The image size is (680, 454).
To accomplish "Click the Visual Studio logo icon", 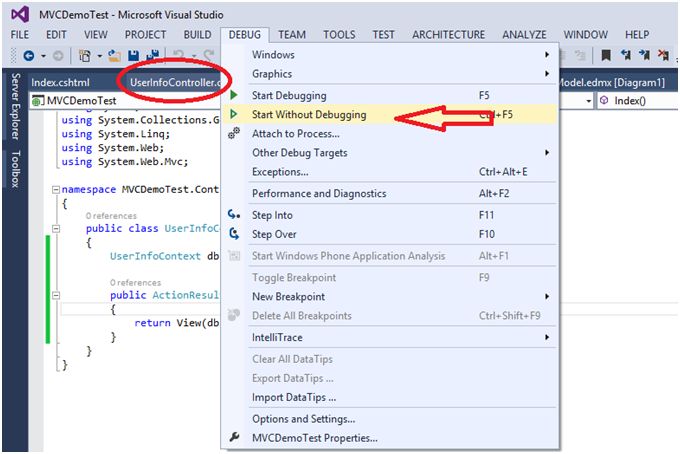I will [20, 14].
